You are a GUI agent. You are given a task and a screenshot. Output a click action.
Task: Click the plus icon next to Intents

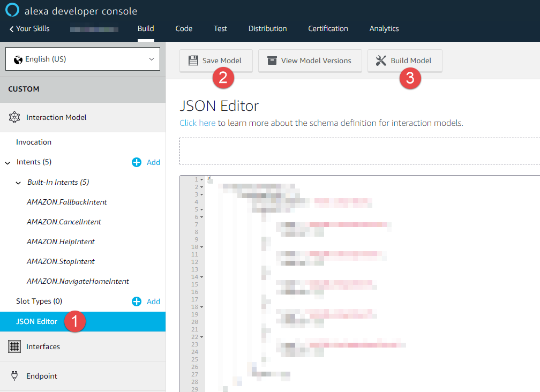coord(137,162)
